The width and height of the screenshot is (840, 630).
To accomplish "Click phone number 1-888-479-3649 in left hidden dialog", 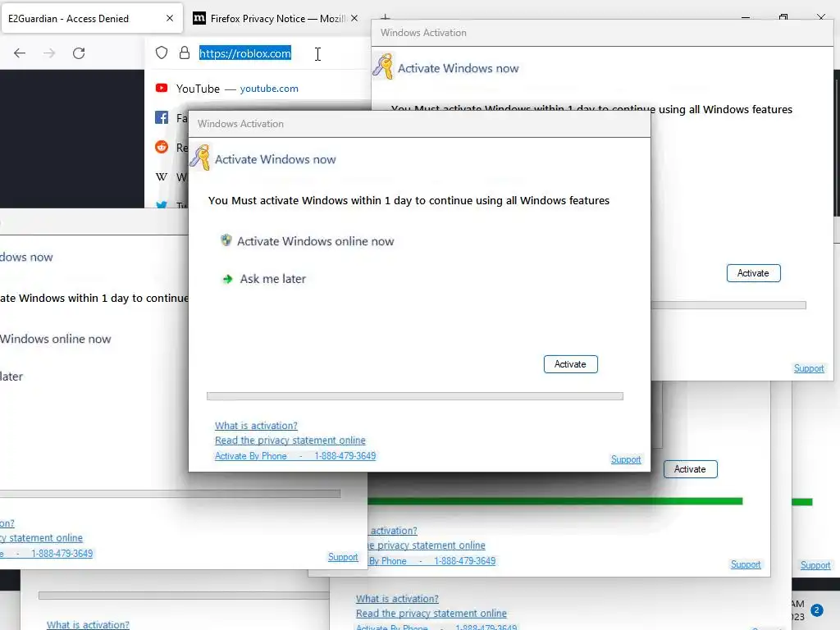I will pos(62,554).
